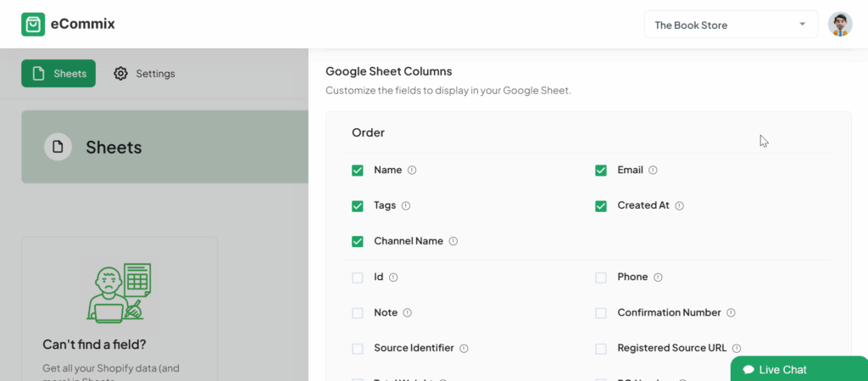
Task: Open the user avatar profile menu
Action: coord(840,25)
